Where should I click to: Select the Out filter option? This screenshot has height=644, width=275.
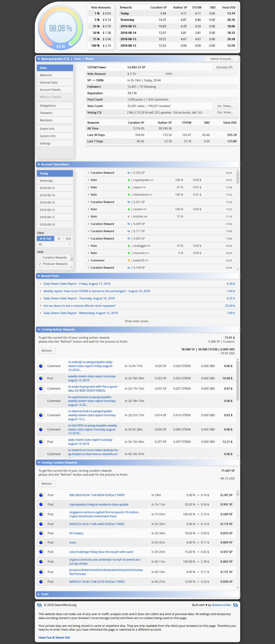68,238
